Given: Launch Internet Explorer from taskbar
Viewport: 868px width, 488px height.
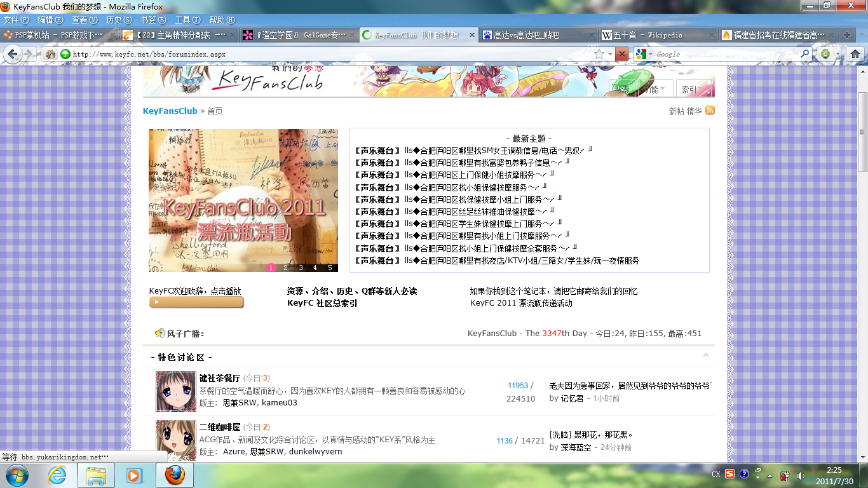Looking at the screenshot, I should 57,475.
